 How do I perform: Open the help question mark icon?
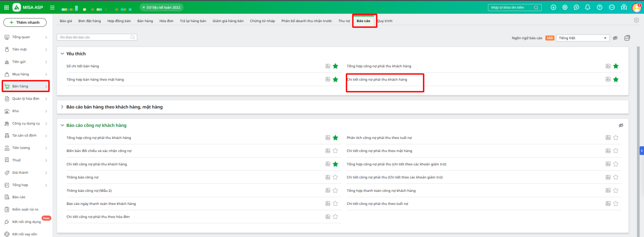599,7
